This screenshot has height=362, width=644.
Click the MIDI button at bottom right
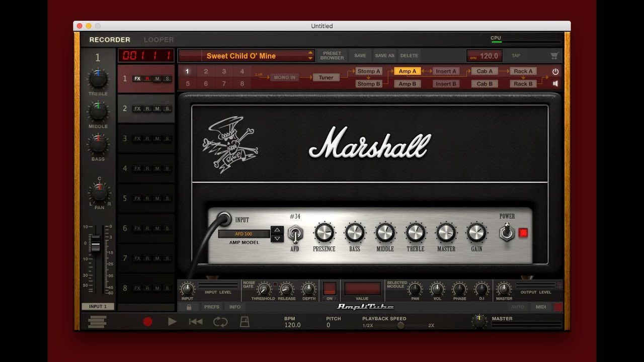[x=541, y=307]
